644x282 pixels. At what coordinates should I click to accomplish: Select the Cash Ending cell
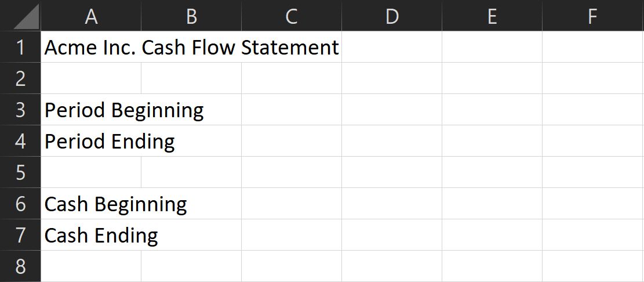coord(91,235)
